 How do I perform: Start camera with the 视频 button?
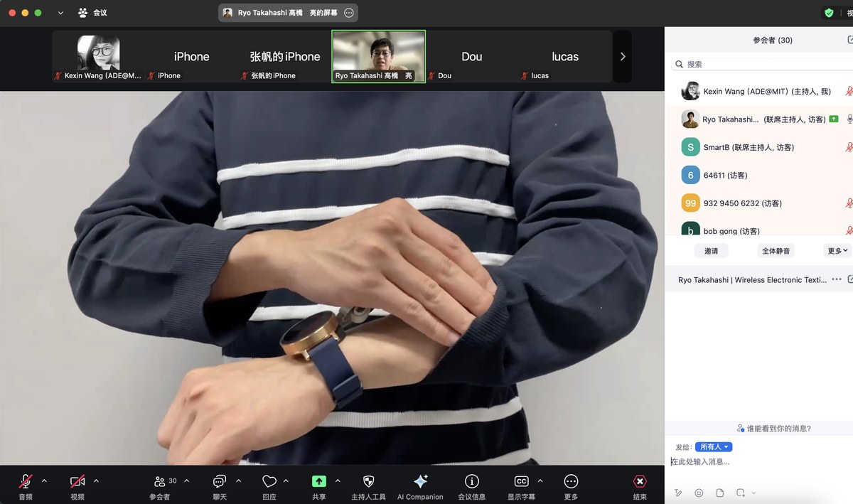point(77,481)
